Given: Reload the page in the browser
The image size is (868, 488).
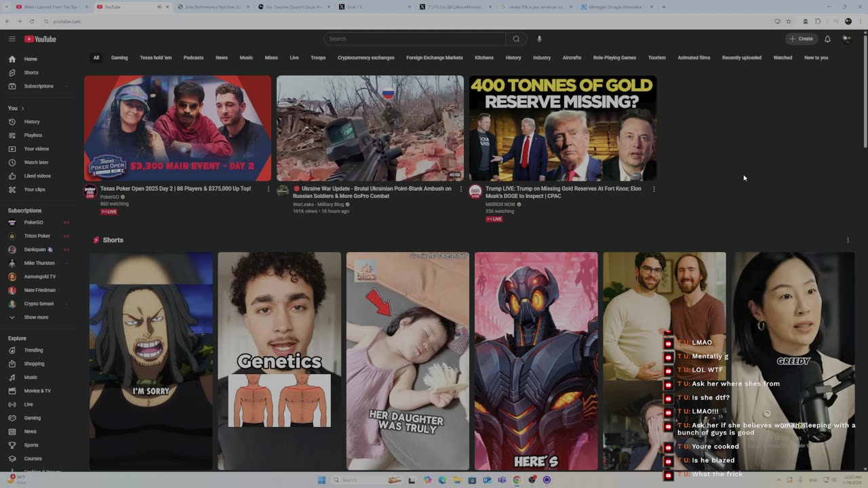Looking at the screenshot, I should point(31,21).
